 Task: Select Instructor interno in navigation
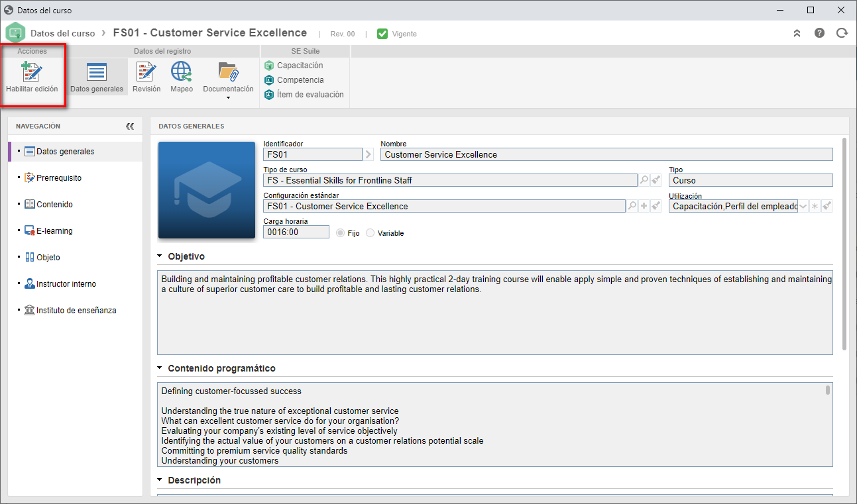[76, 284]
